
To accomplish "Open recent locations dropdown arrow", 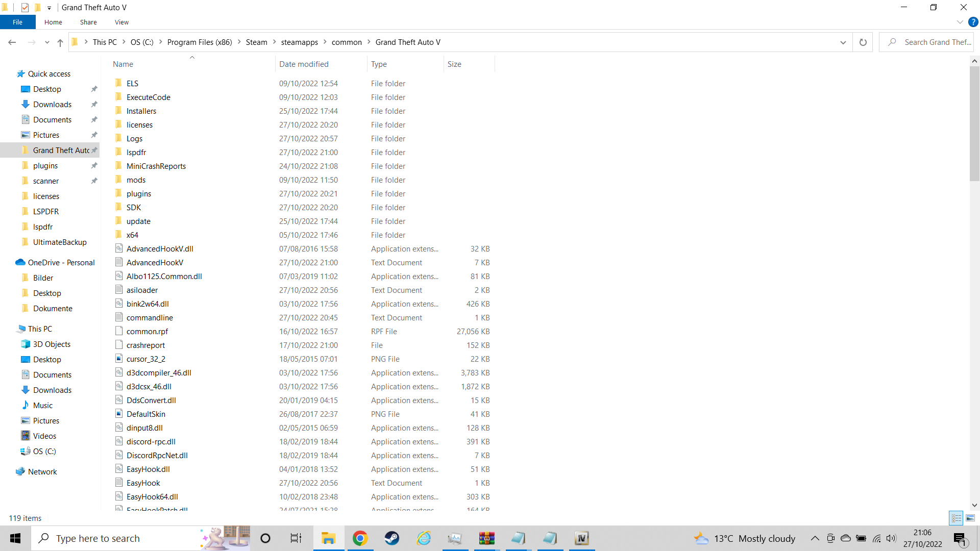I will [x=47, y=42].
